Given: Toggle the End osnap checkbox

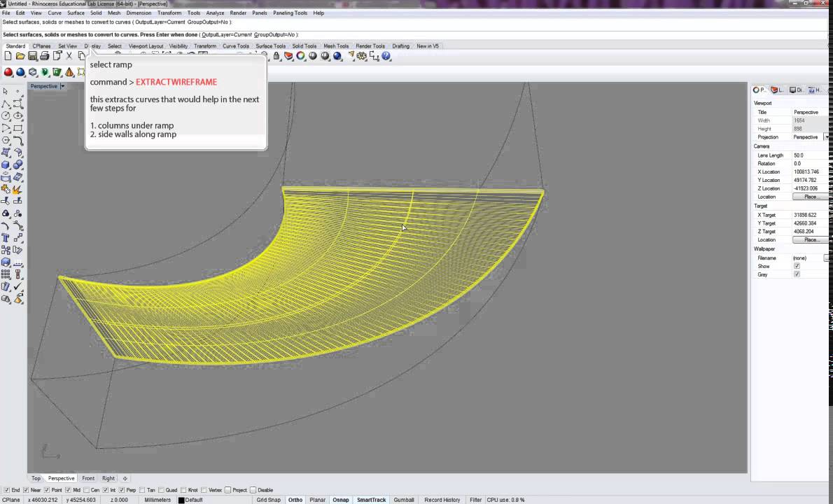Looking at the screenshot, I should (7, 490).
